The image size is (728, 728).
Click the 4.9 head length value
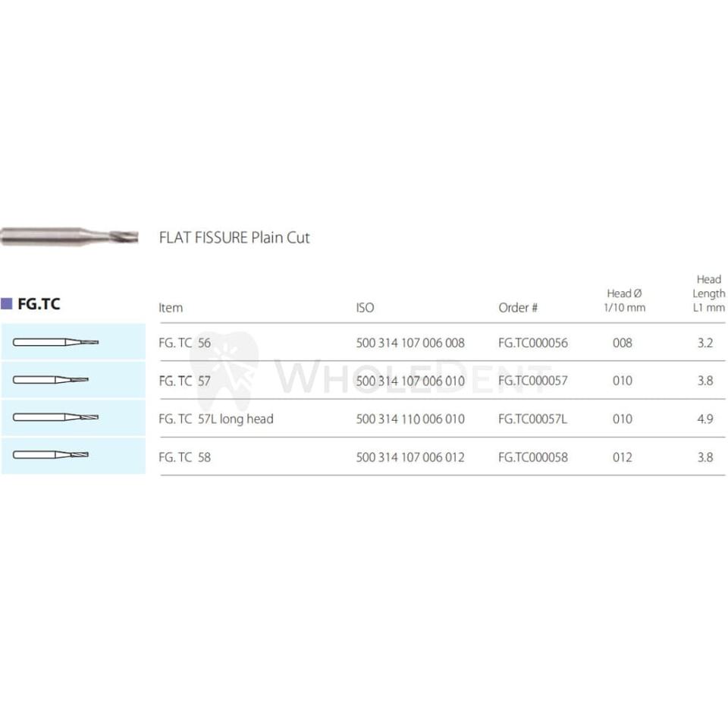pyautogui.click(x=705, y=419)
